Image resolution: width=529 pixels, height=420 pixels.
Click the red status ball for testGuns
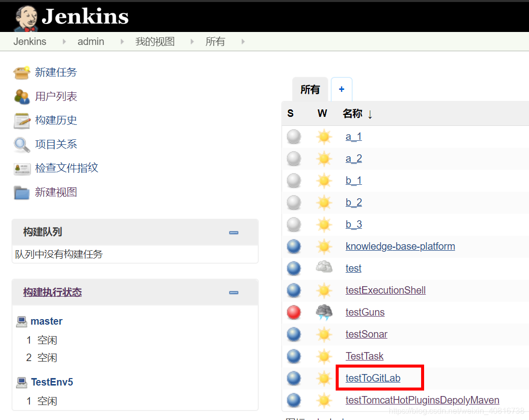point(294,313)
